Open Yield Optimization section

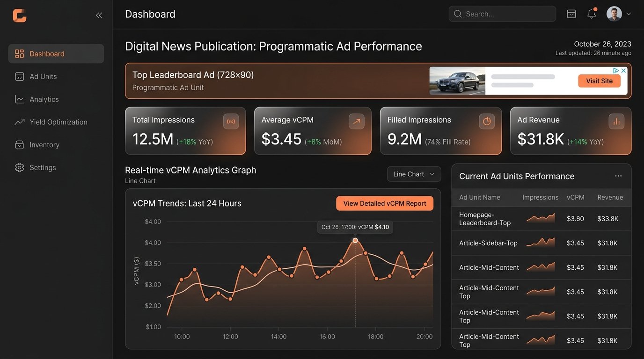(58, 122)
